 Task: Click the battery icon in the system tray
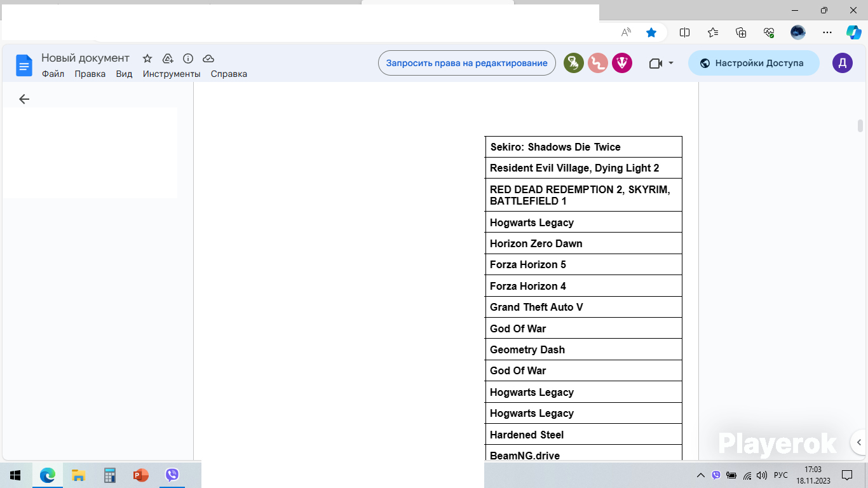[x=731, y=475]
